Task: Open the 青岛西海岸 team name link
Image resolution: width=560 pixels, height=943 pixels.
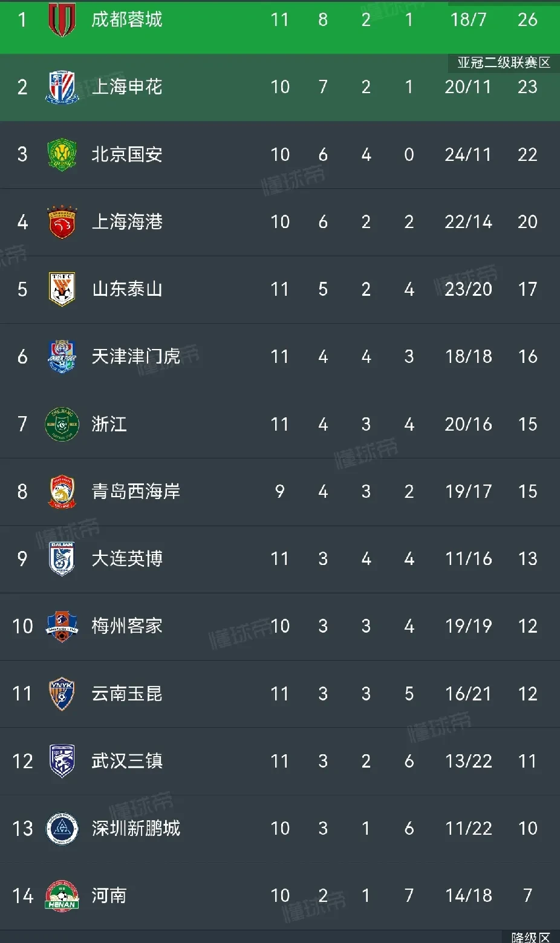Action: 136,491
